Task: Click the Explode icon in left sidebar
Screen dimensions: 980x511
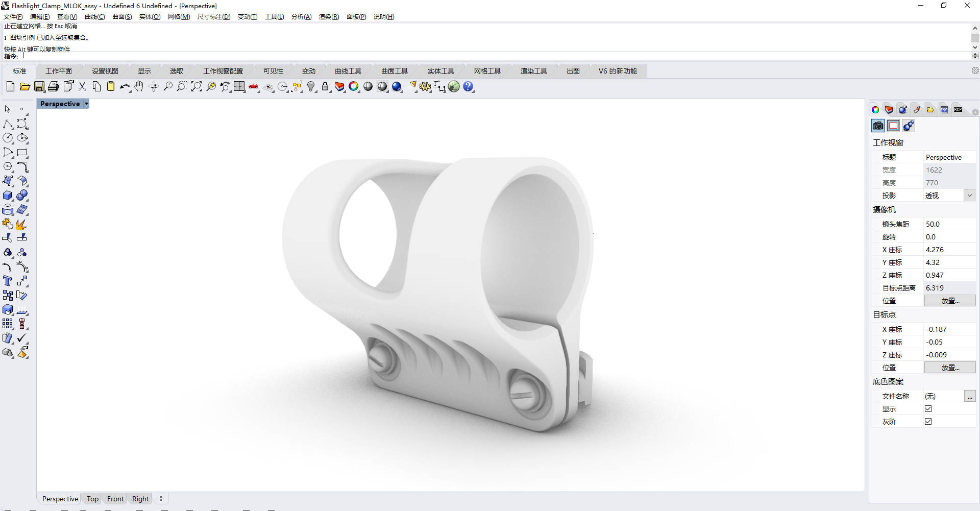Action: [x=22, y=224]
